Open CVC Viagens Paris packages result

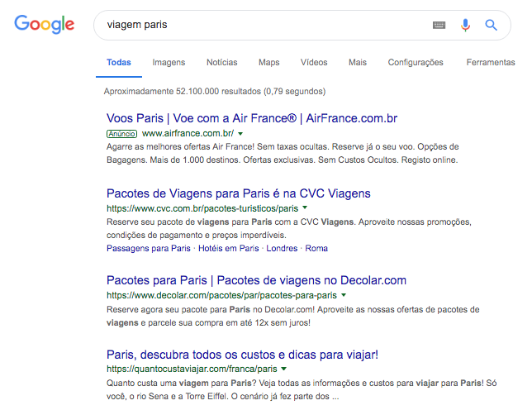(239, 193)
